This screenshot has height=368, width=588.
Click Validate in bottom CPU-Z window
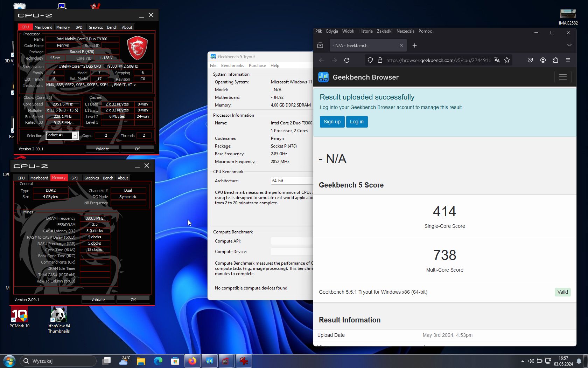(98, 300)
